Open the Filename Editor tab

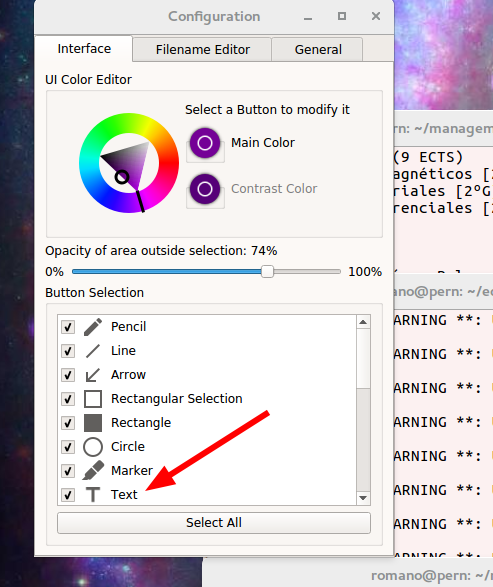203,49
